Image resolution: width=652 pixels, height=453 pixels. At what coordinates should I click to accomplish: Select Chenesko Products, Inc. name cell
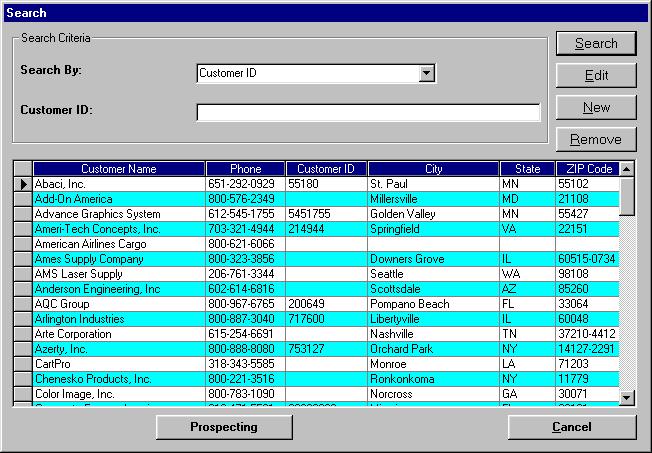(119, 379)
